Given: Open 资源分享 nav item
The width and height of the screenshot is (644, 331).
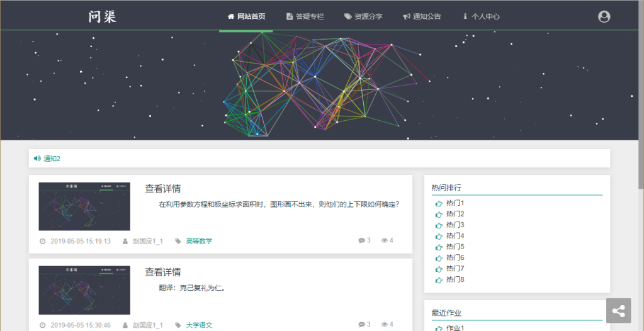Looking at the screenshot, I should click(x=363, y=17).
